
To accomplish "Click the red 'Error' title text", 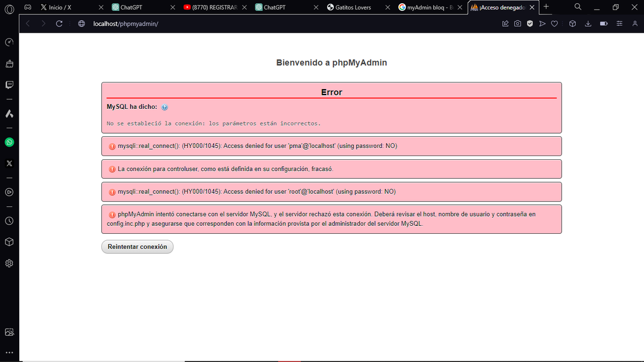I will click(x=332, y=92).
